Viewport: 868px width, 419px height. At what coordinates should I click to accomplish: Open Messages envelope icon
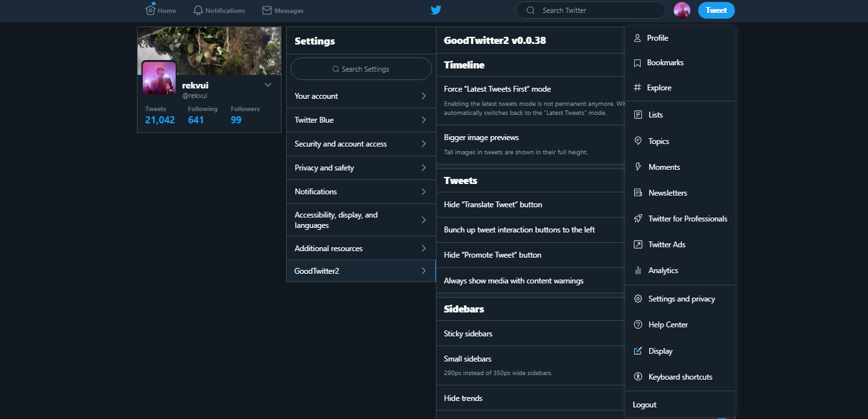[267, 10]
